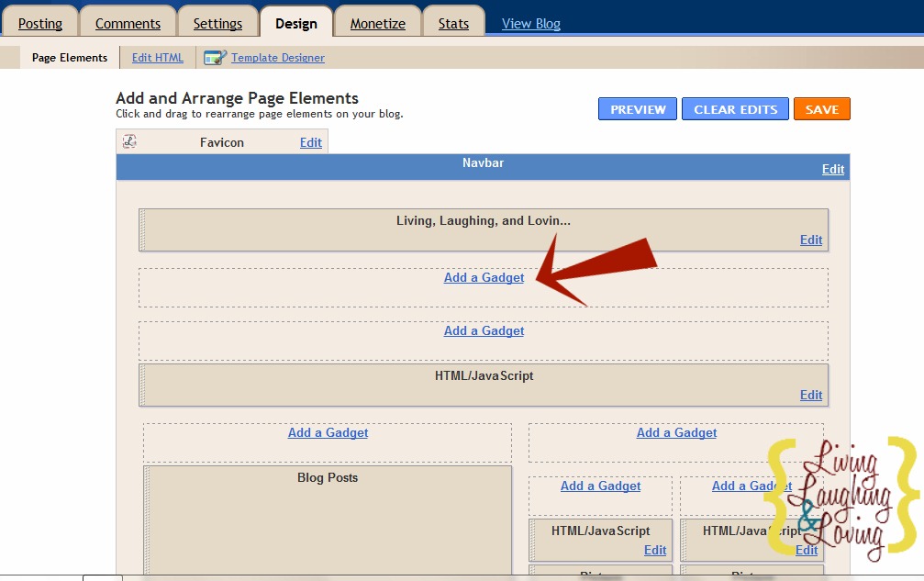The height and width of the screenshot is (581, 924).
Task: Click the 'Add and Arrange Page Elements' heading
Action: 237,98
